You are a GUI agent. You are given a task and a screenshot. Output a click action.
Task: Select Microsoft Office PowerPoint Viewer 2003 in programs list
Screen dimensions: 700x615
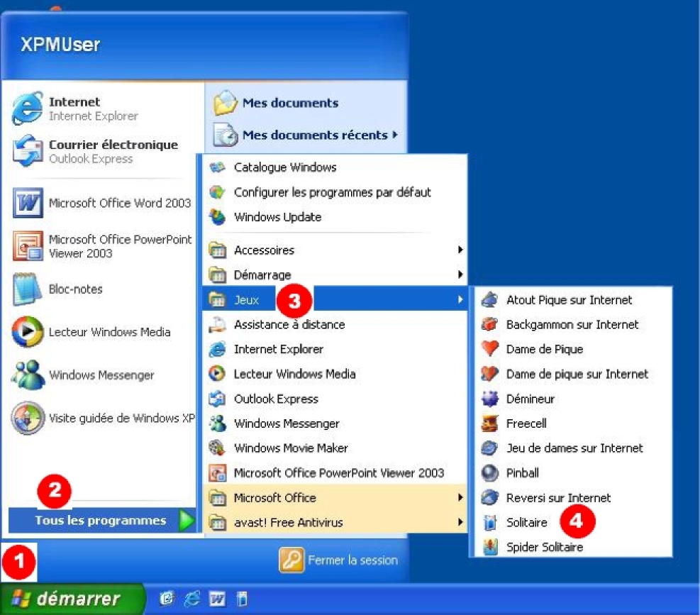[335, 472]
